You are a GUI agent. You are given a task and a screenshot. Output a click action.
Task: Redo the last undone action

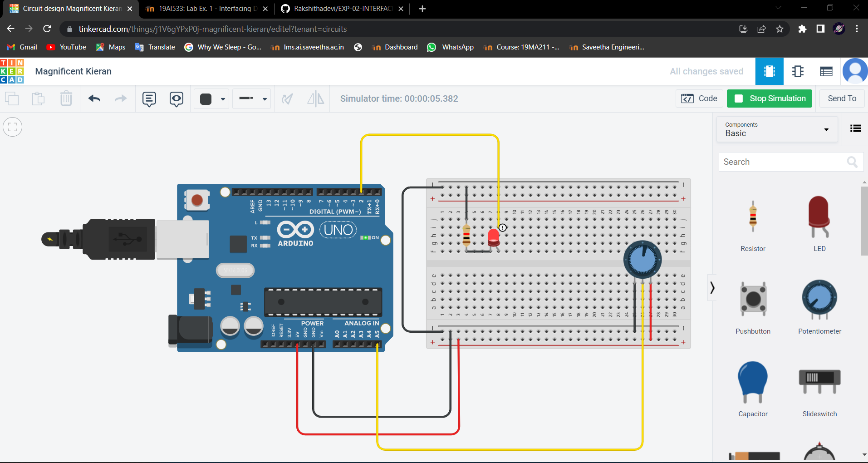(120, 99)
